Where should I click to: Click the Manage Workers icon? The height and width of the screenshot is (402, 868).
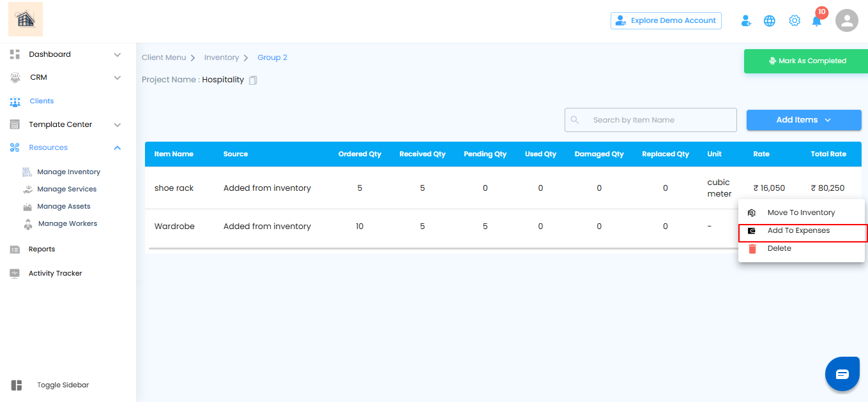click(27, 224)
